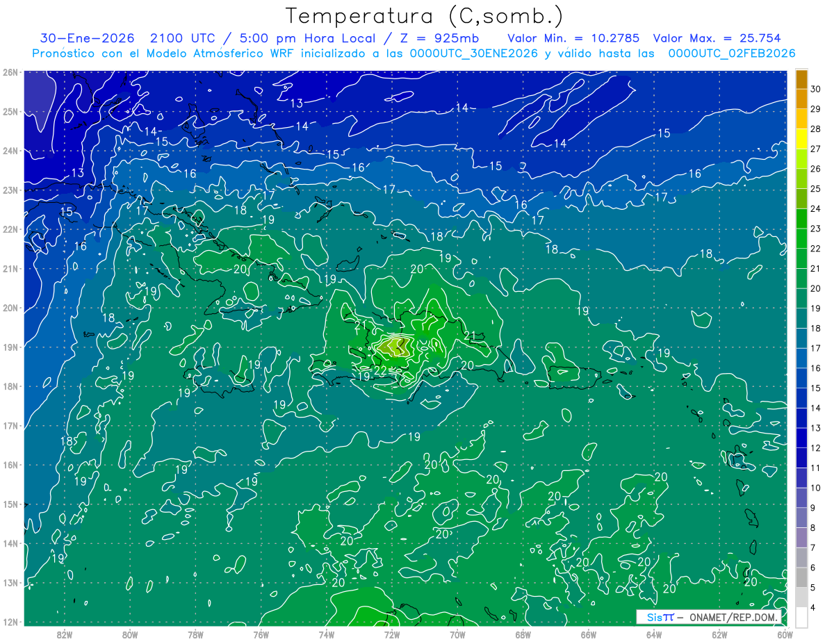Image resolution: width=834 pixels, height=644 pixels.
Task: Click the "25N" latitude axis label
Action: 10,112
